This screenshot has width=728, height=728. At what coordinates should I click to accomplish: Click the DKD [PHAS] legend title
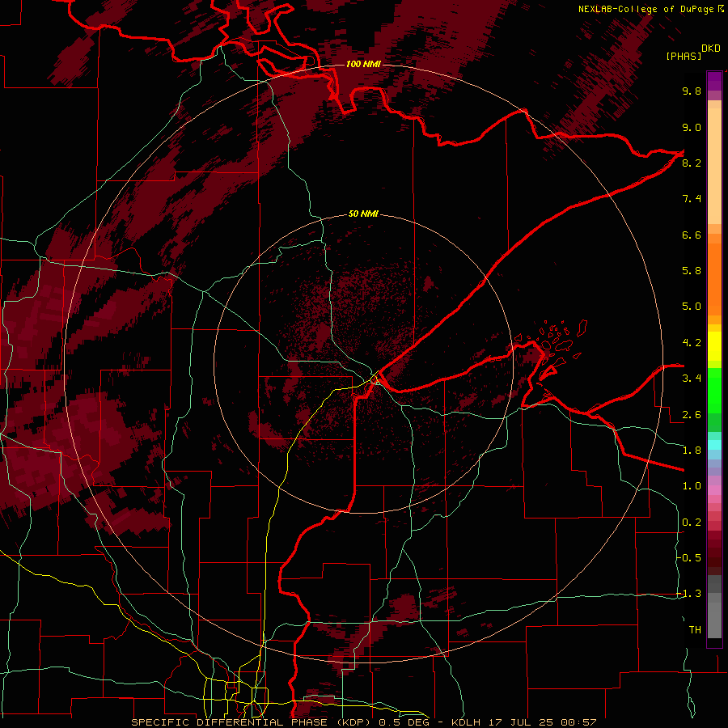point(693,53)
